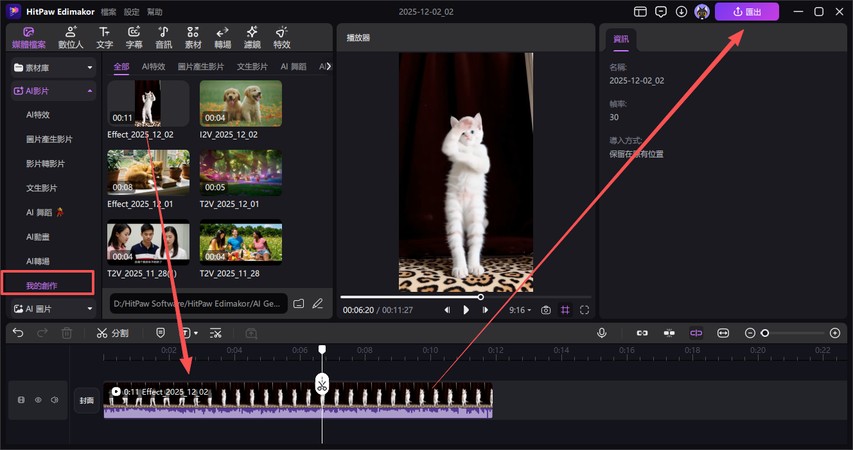Viewport: 853px width, 450px height.
Task: Open the 數位人 (digital human) tool
Action: 71,38
